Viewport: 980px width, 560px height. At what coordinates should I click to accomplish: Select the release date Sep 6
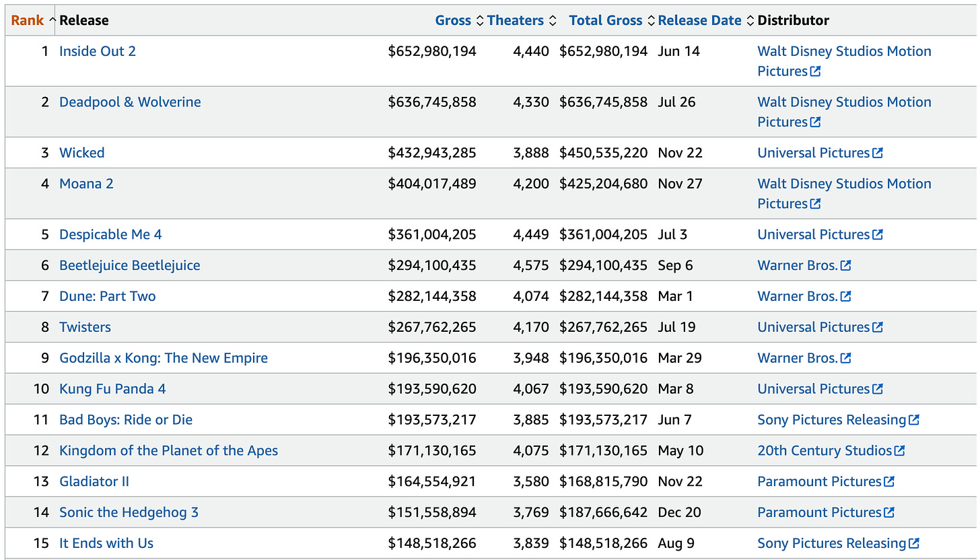(x=676, y=266)
